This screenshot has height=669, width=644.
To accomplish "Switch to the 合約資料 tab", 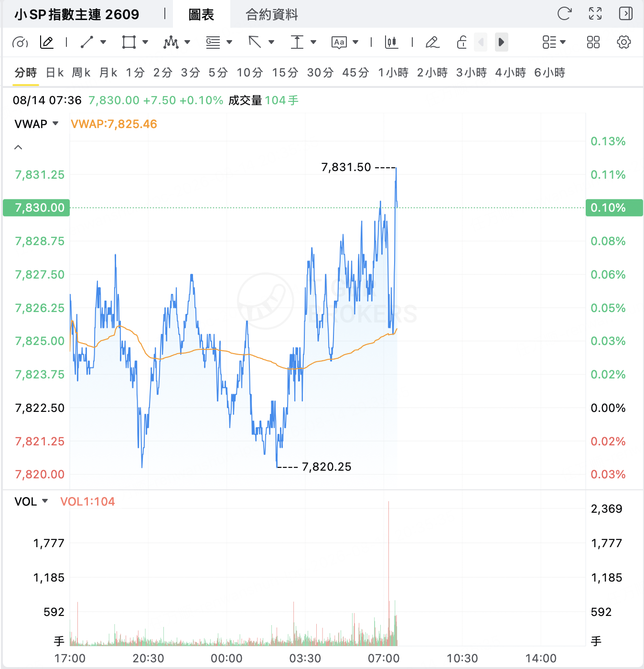I will (x=272, y=14).
